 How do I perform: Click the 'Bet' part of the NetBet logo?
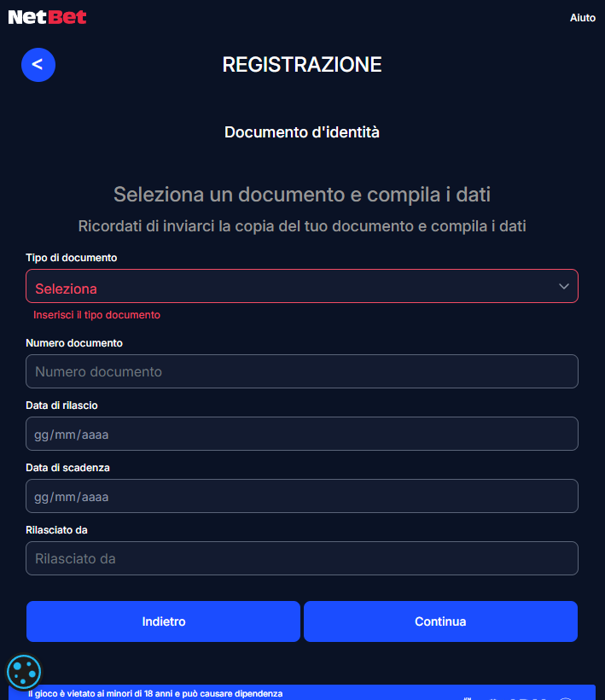(66, 16)
